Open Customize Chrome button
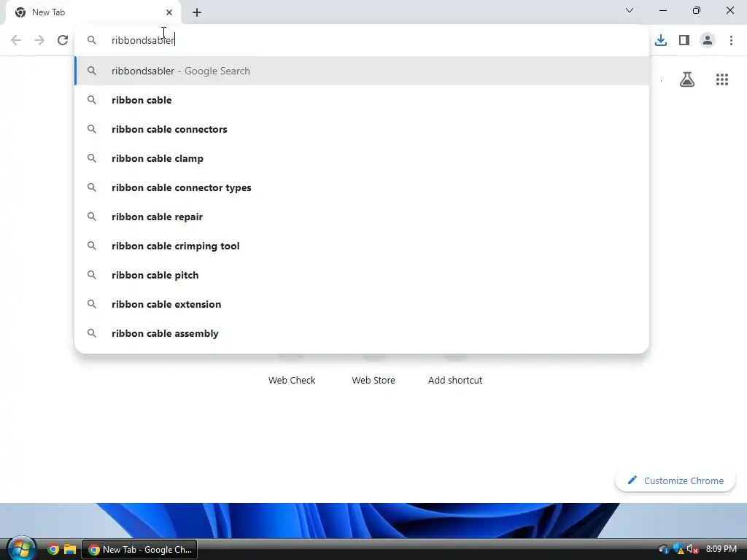 [675, 481]
